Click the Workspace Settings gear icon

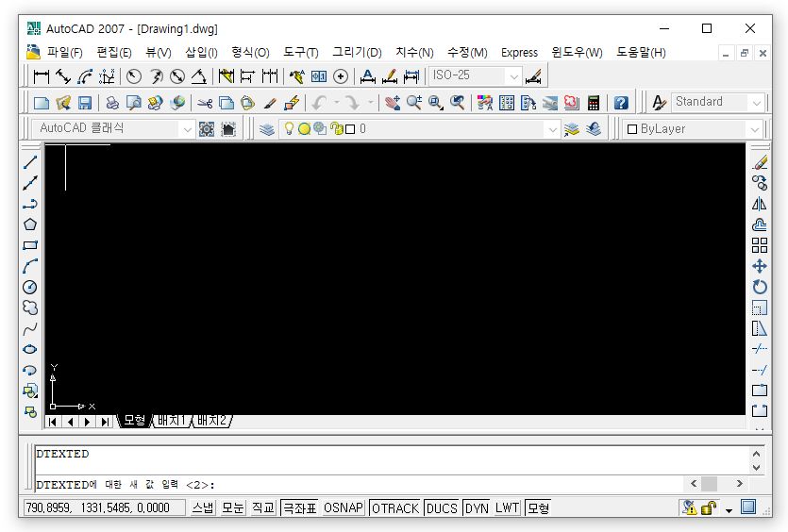click(207, 129)
